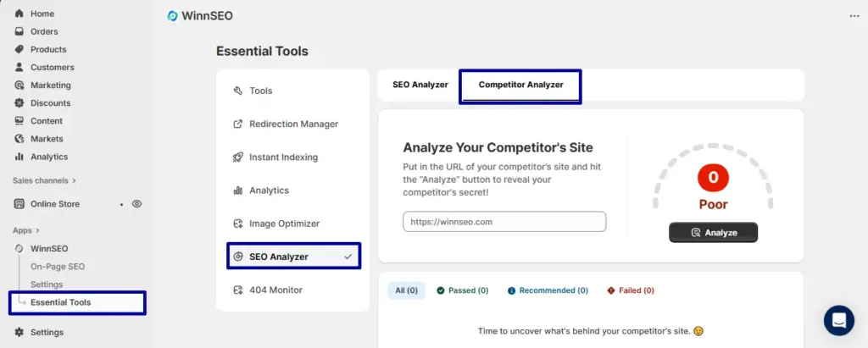Select the Competitor Analyzer tab
This screenshot has width=868, height=348.
[x=521, y=85]
